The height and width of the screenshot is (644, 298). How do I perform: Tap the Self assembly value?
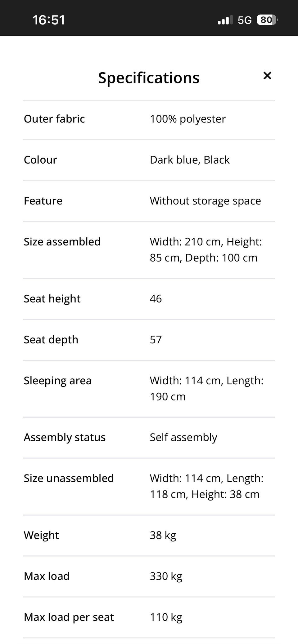tap(183, 437)
